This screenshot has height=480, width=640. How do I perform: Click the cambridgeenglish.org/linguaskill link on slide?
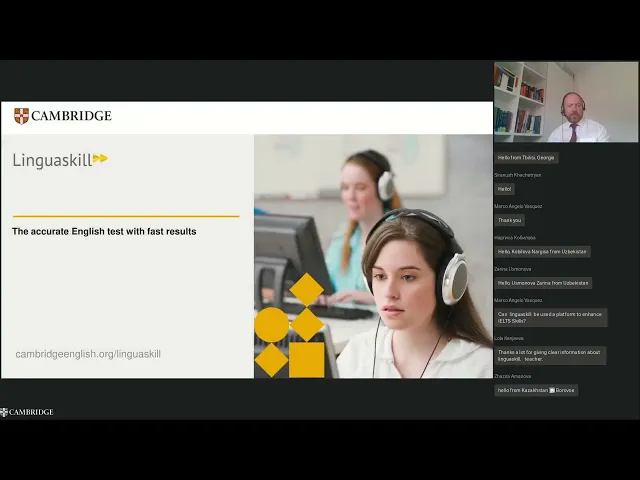(88, 354)
